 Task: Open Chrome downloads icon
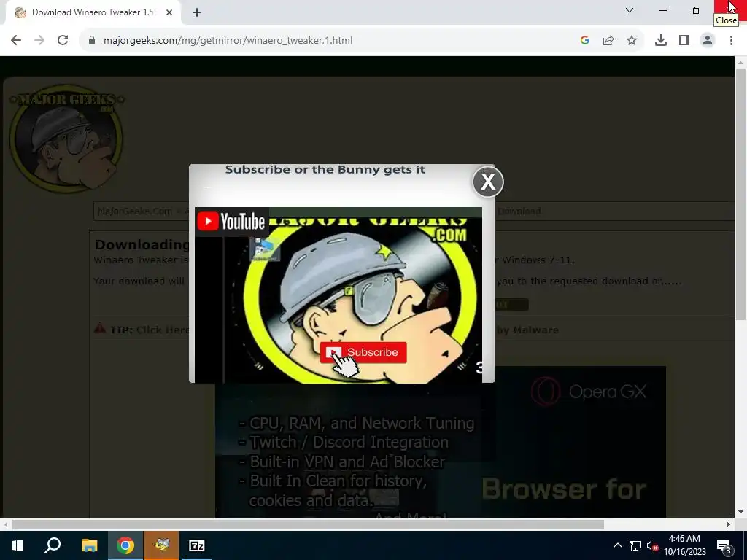coord(661,41)
